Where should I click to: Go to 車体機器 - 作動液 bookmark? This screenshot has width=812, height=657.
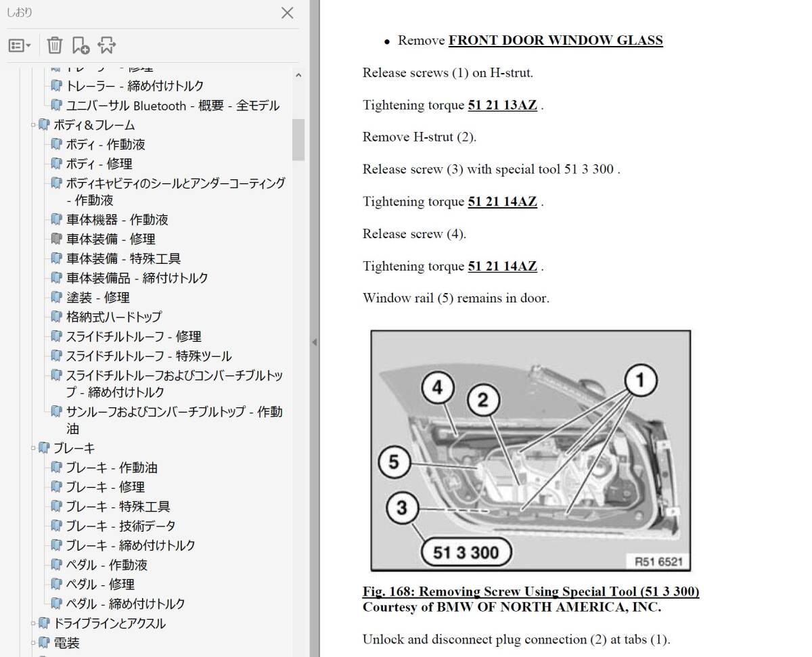point(117,220)
